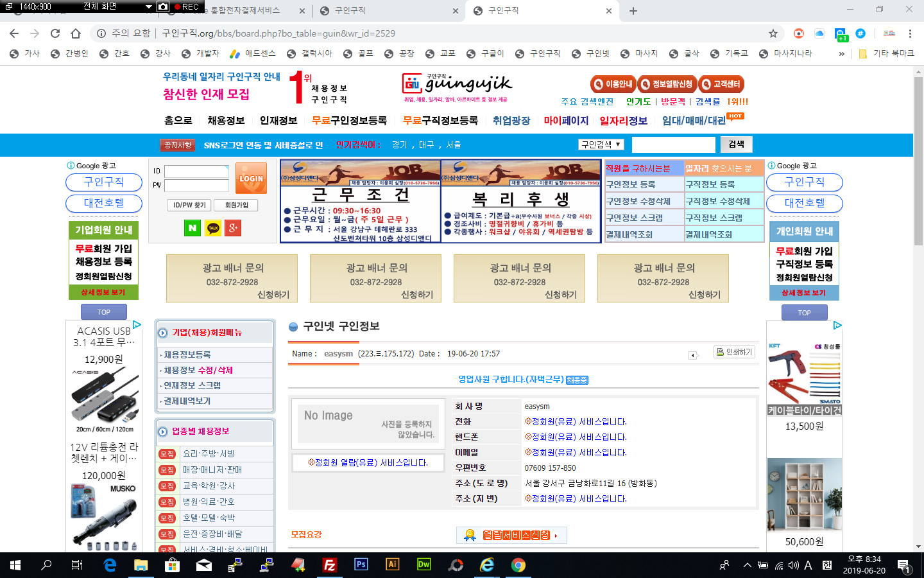Reload the page with the refresh icon

pos(55,33)
